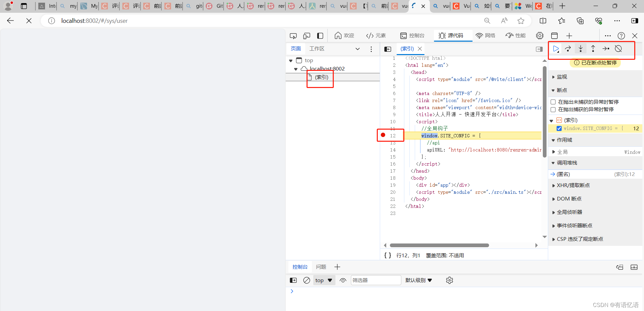Open console settings gear icon
Viewport: 644px width, 311px height.
click(x=449, y=280)
